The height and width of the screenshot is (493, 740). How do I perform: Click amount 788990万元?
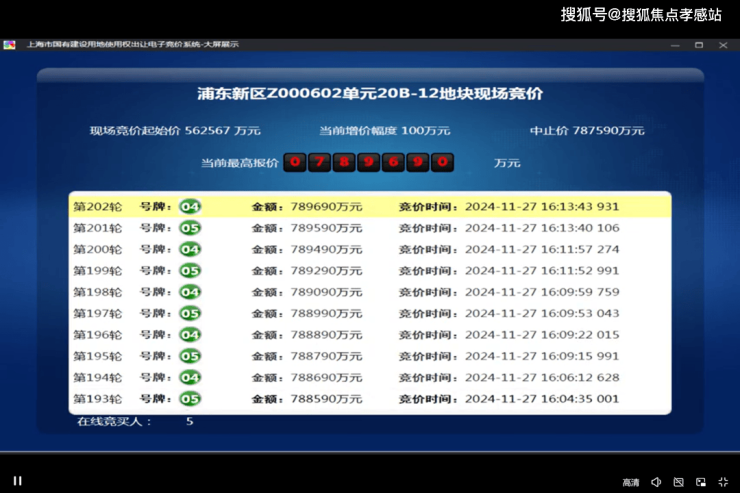pyautogui.click(x=326, y=314)
